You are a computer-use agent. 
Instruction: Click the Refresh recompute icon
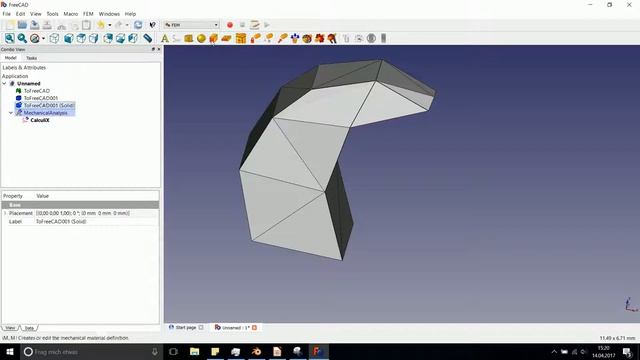[x=138, y=25]
